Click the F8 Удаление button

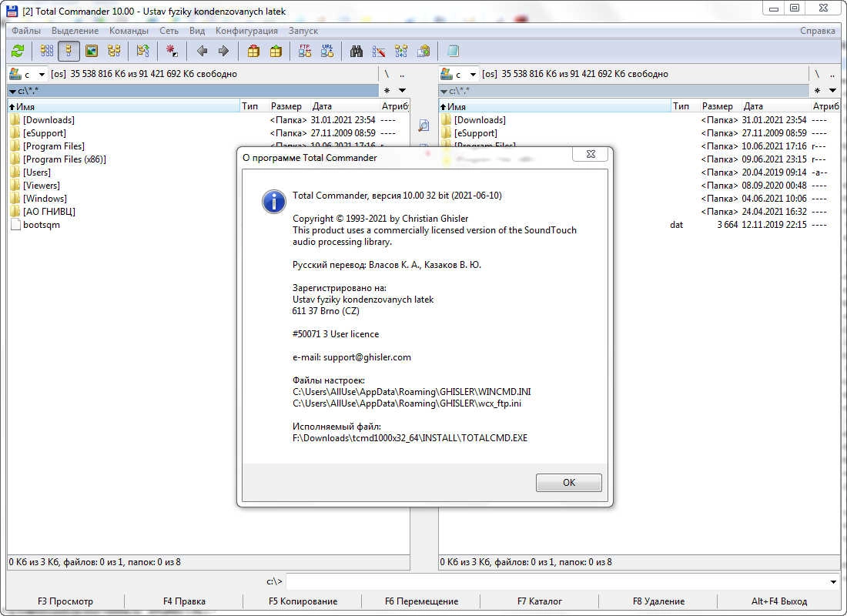(x=658, y=601)
